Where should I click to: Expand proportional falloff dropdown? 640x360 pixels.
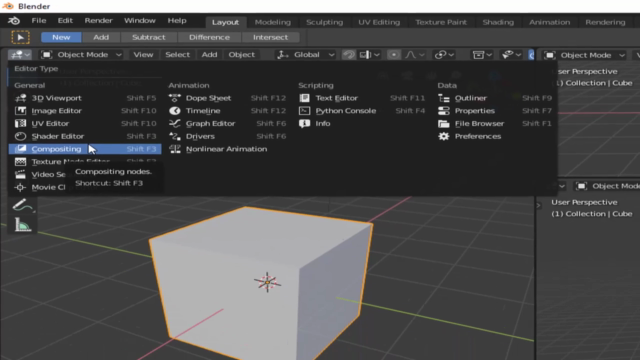pos(415,54)
